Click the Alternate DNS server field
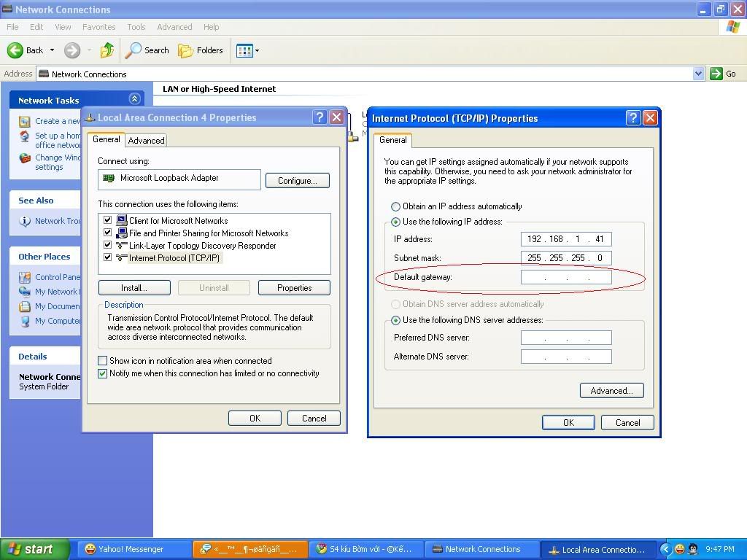Image resolution: width=747 pixels, height=560 pixels. [566, 357]
